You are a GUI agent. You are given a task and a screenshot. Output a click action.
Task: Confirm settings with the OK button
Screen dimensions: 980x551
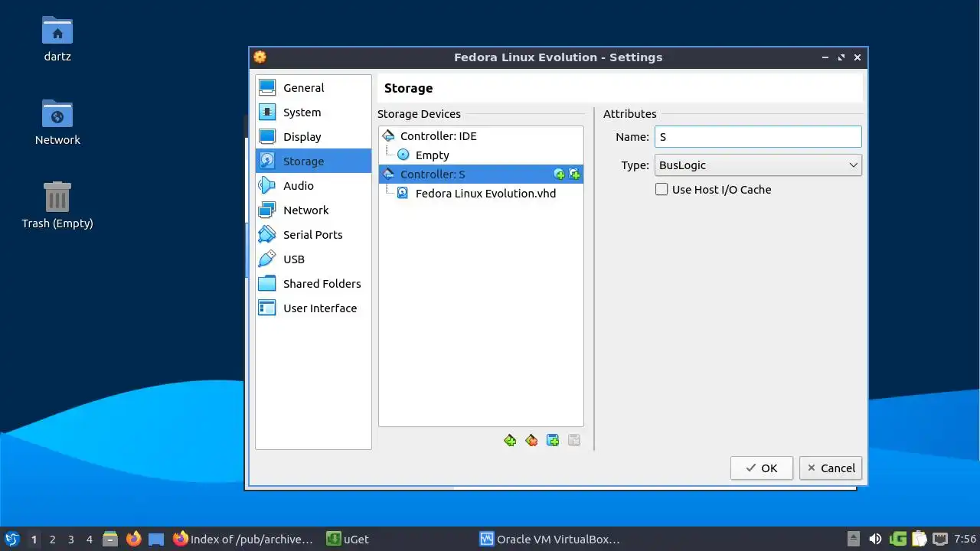pyautogui.click(x=761, y=468)
